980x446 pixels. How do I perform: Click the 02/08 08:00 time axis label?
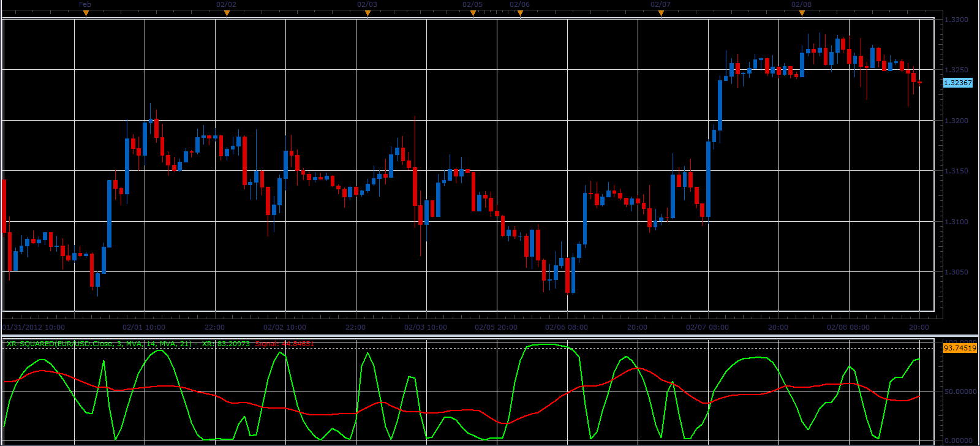(848, 327)
